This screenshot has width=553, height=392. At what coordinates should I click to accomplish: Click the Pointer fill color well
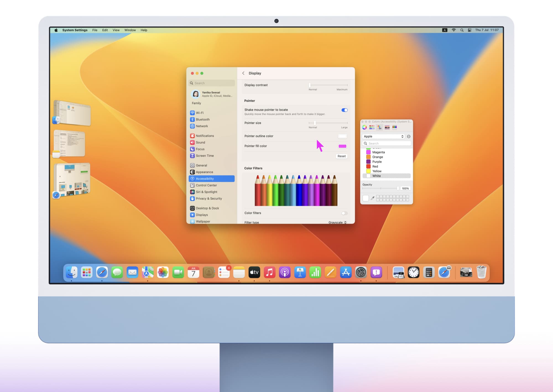[342, 146]
